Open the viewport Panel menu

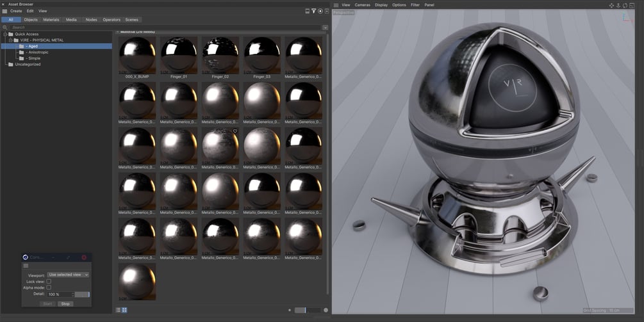click(429, 5)
